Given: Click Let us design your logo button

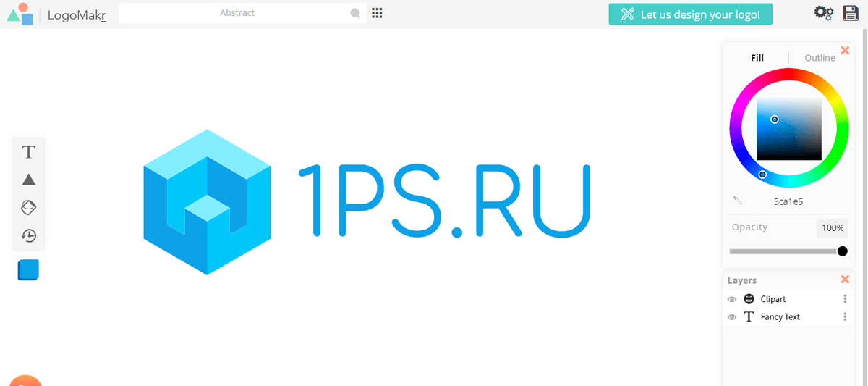Looking at the screenshot, I should coord(691,14).
